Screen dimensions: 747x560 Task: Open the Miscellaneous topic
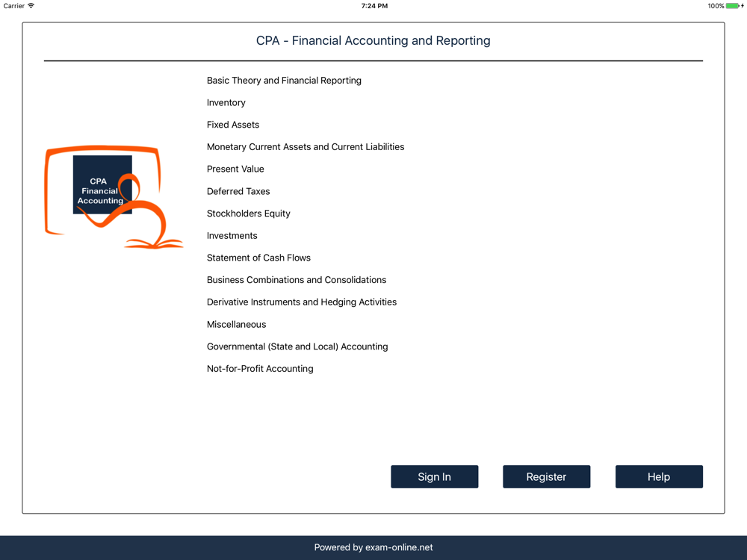pos(236,324)
